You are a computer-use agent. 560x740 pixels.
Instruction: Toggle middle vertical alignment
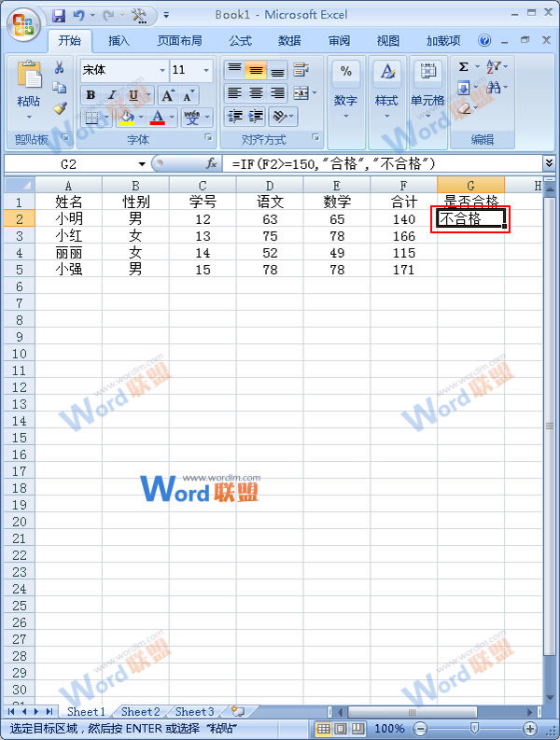256,70
